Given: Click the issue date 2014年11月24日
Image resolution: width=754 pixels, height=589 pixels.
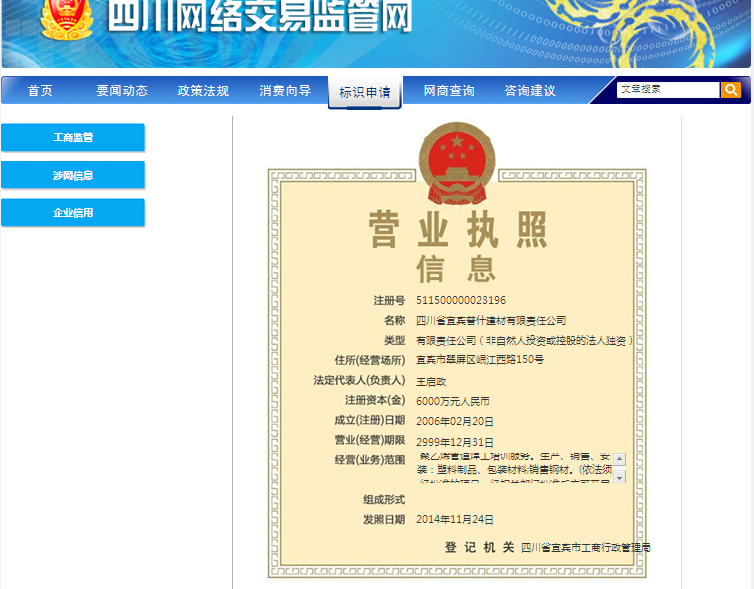Looking at the screenshot, I should click(x=455, y=519).
